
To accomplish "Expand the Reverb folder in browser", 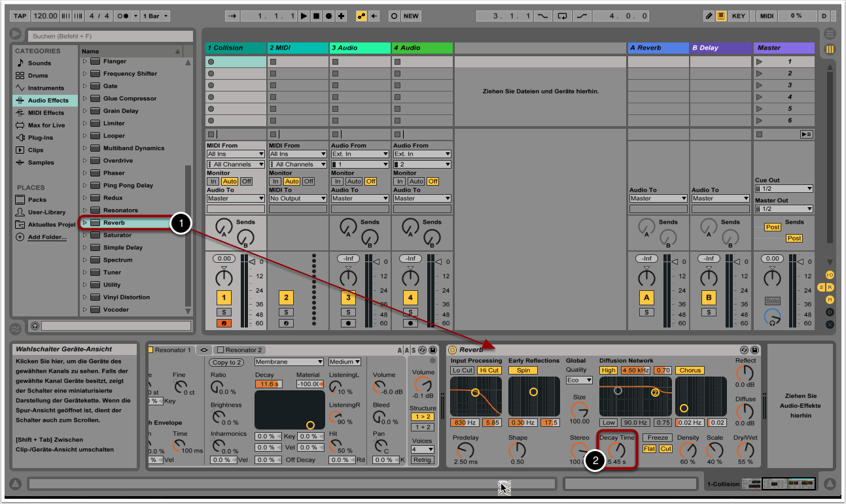I will 84,223.
